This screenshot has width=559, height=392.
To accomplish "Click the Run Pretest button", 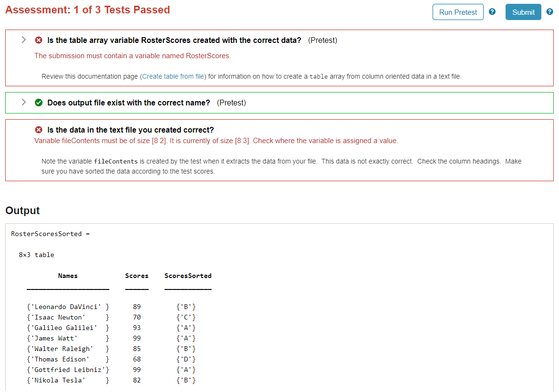I will click(457, 11).
